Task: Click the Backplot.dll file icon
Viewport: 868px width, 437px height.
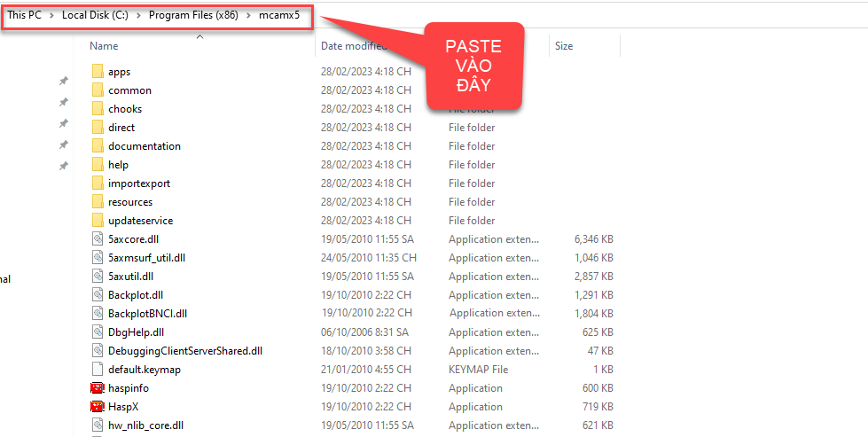Action: click(98, 295)
